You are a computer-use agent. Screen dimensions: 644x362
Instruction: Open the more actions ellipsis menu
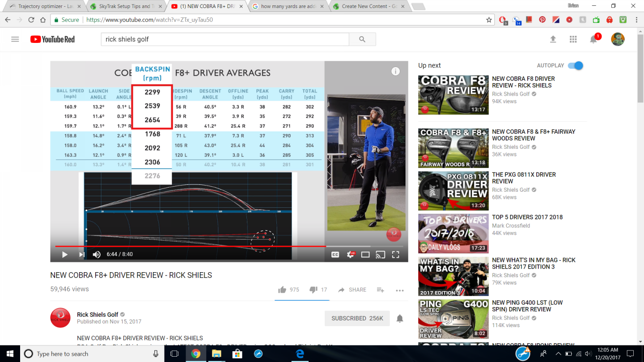[400, 290]
